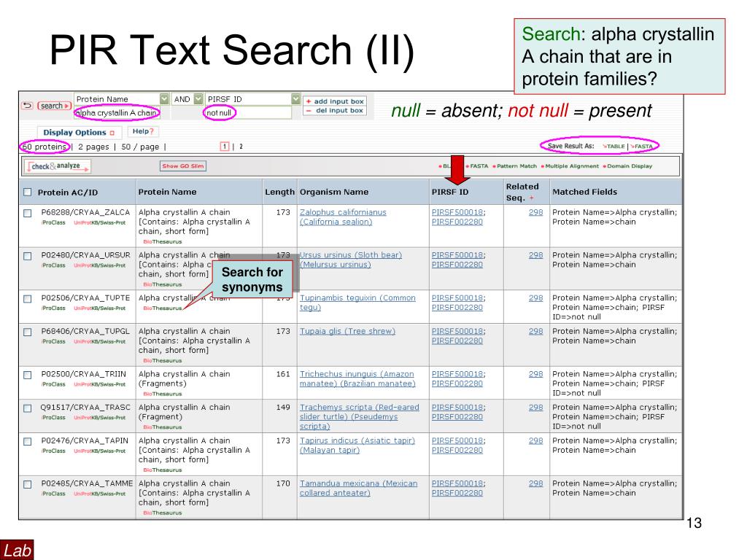The width and height of the screenshot is (747, 560).
Task: Open the AND operator dropdown
Action: tap(198, 98)
